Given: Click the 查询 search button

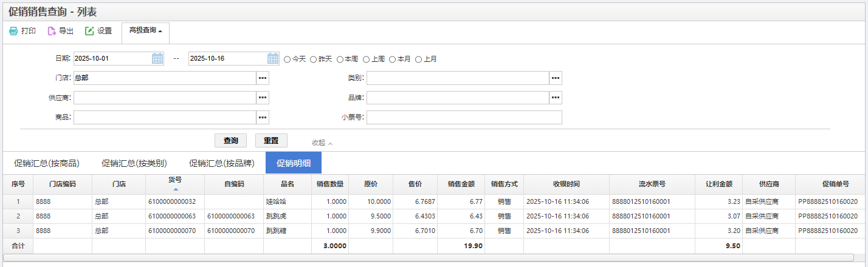Looking at the screenshot, I should pyautogui.click(x=230, y=141).
